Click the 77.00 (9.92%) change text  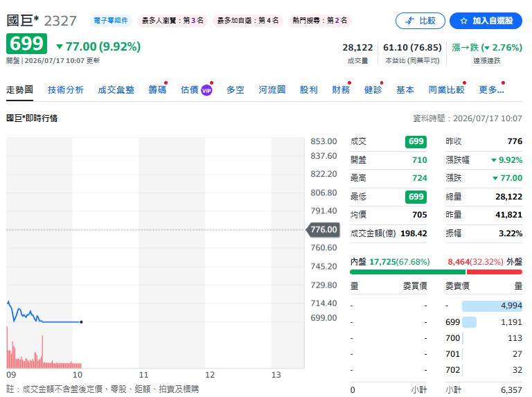tap(98, 46)
